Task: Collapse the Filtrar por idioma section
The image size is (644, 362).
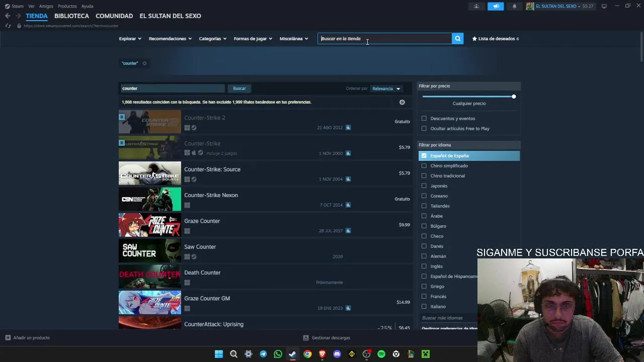Action: (469, 145)
